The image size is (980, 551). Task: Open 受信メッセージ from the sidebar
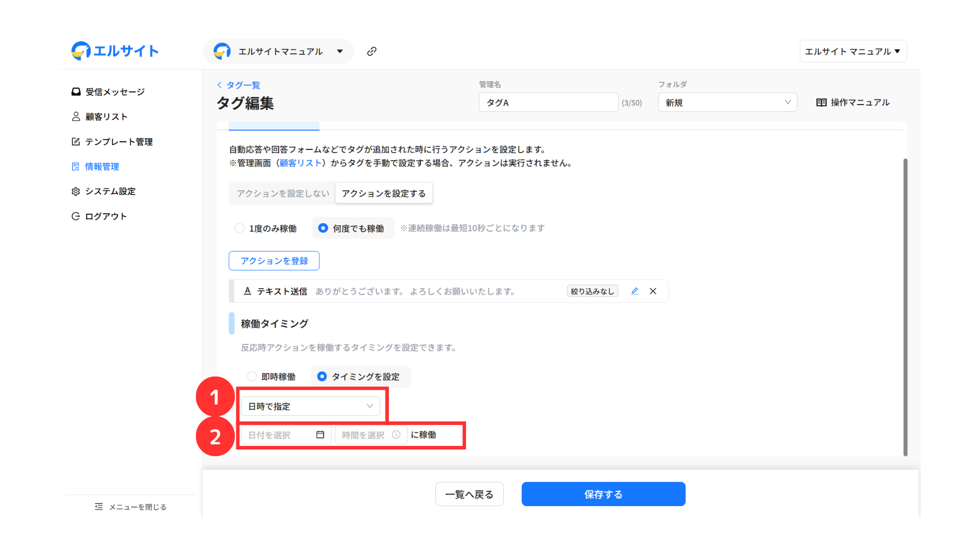115,92
